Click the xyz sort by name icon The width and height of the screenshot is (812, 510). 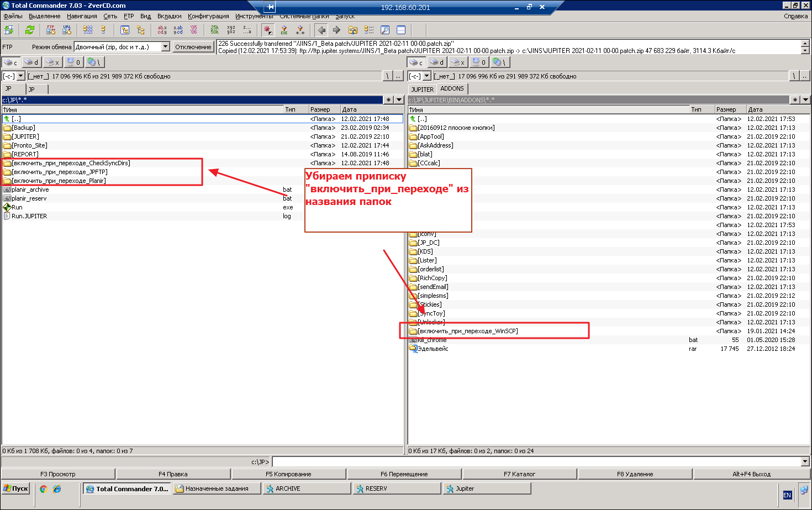click(231, 30)
